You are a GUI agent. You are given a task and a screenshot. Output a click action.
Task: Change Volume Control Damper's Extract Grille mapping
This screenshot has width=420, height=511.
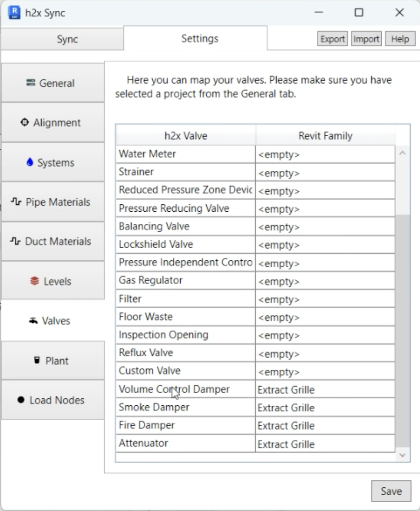325,390
